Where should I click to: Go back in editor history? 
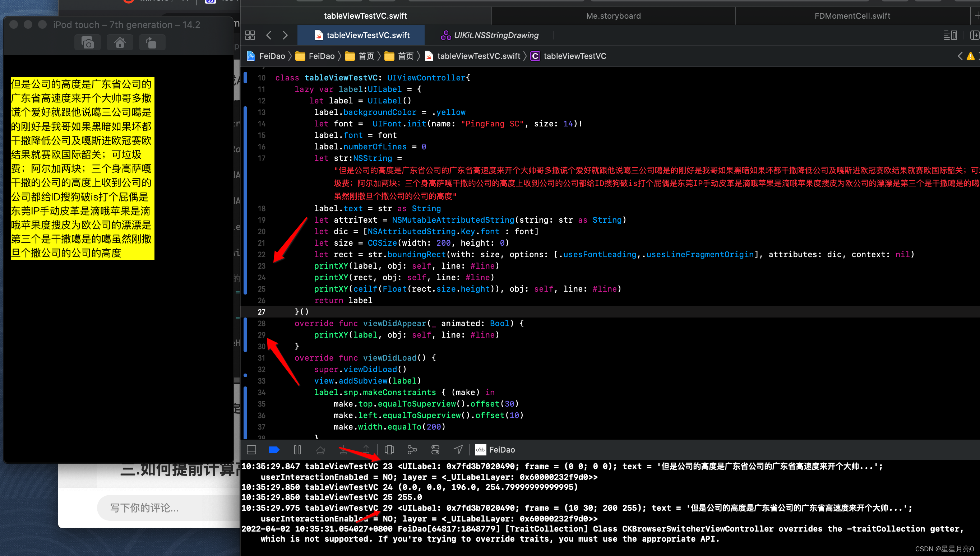point(269,35)
